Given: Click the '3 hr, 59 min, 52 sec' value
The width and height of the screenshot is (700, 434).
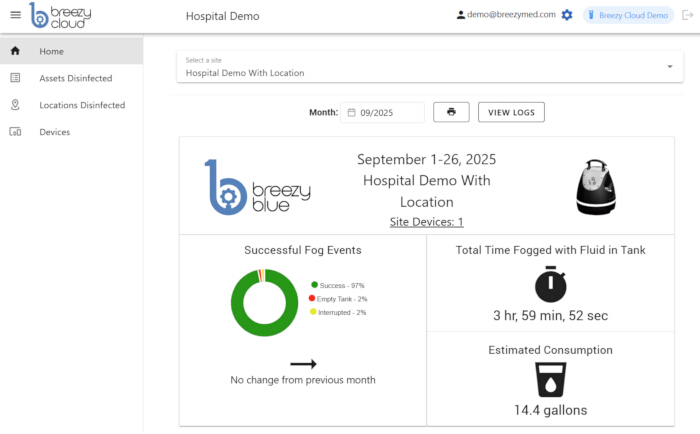Looking at the screenshot, I should click(x=550, y=316).
